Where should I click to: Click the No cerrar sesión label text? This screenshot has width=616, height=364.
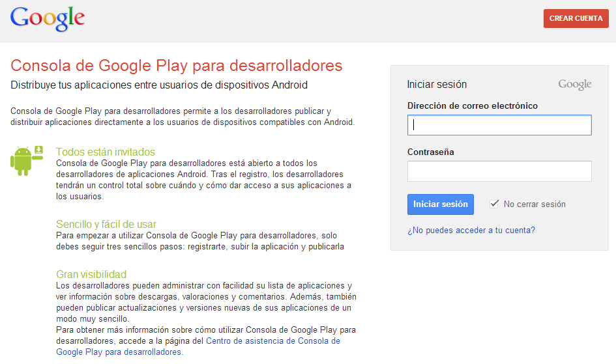click(535, 204)
